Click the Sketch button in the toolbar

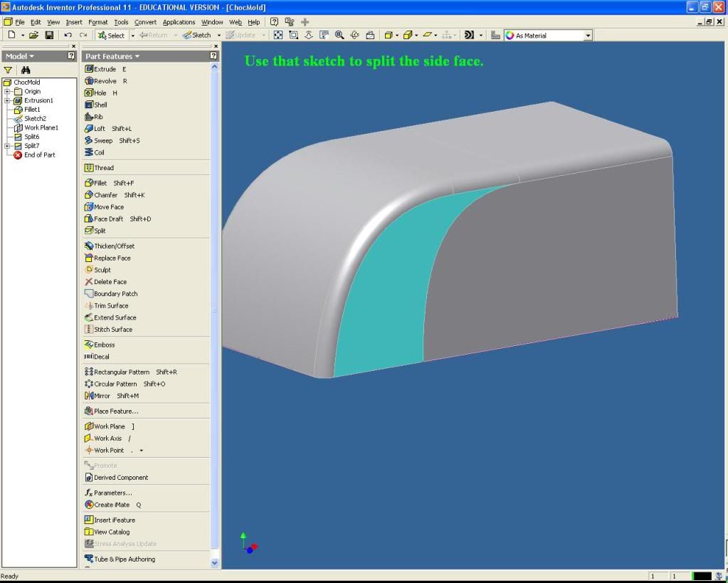tap(197, 35)
